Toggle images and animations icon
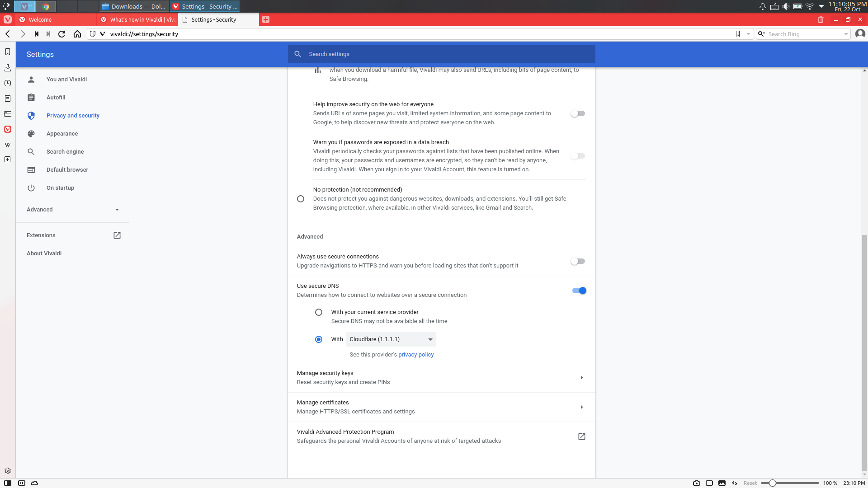868x488 pixels. click(x=722, y=483)
